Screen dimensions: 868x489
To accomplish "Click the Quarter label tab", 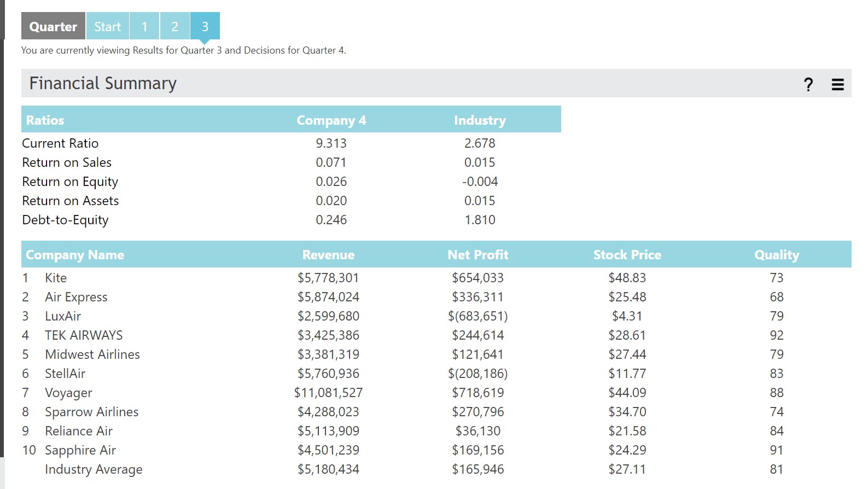I will click(53, 26).
